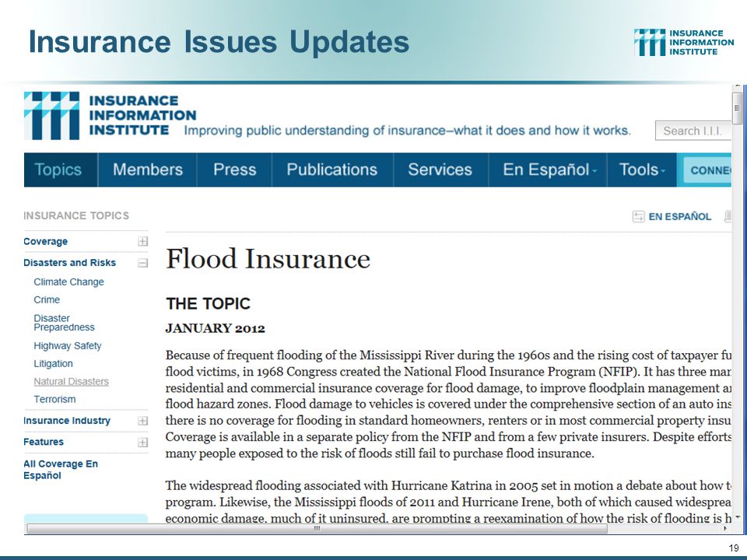Click the En Español translate icon
Image resolution: width=747 pixels, height=560 pixels.
638,217
